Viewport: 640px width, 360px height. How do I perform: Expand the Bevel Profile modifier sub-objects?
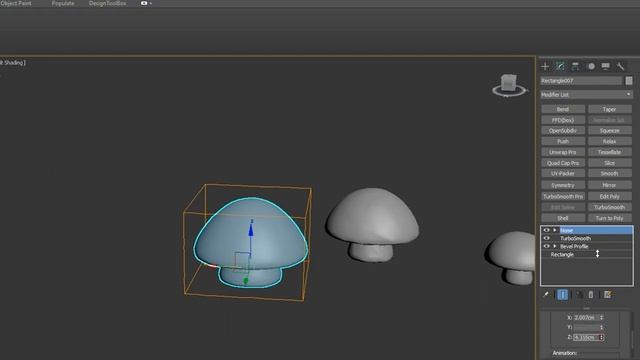(x=555, y=247)
